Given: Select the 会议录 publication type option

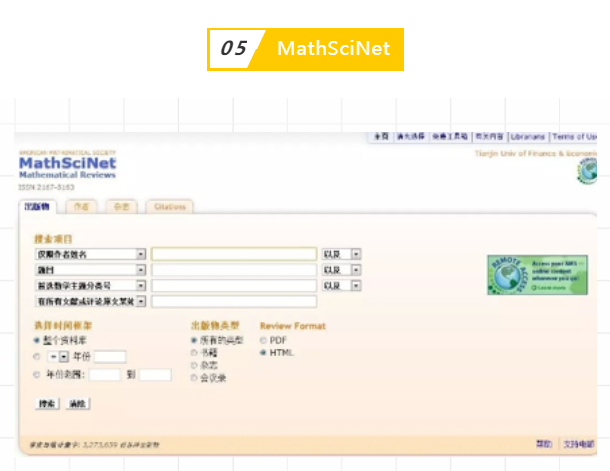Looking at the screenshot, I should [195, 378].
